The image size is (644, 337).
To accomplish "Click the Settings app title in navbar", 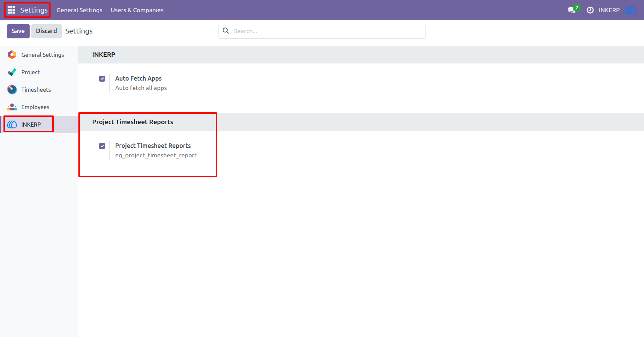I will coord(34,10).
